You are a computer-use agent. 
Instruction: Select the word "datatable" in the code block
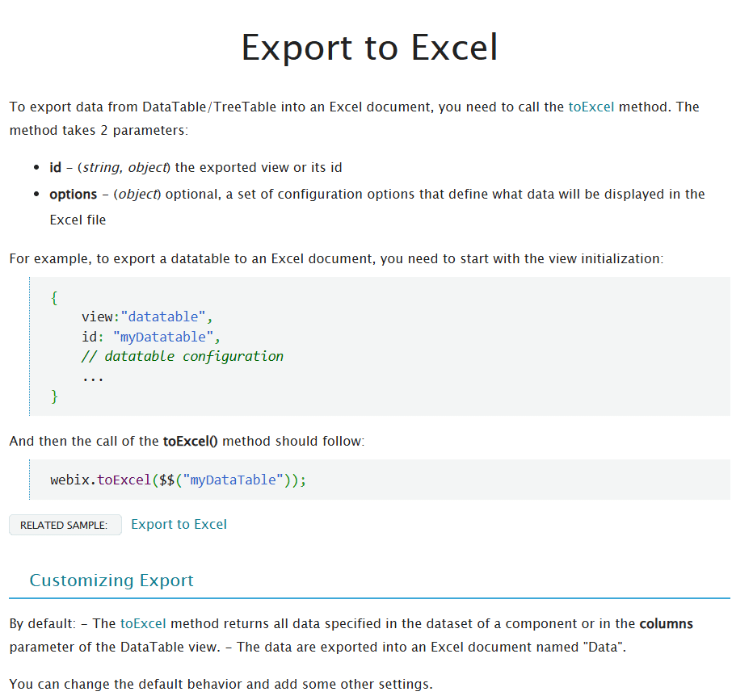click(164, 317)
